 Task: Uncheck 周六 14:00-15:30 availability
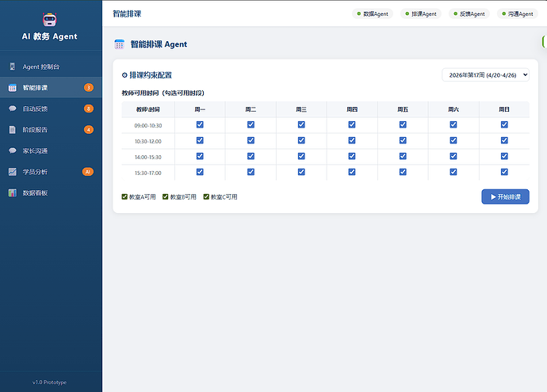point(453,156)
